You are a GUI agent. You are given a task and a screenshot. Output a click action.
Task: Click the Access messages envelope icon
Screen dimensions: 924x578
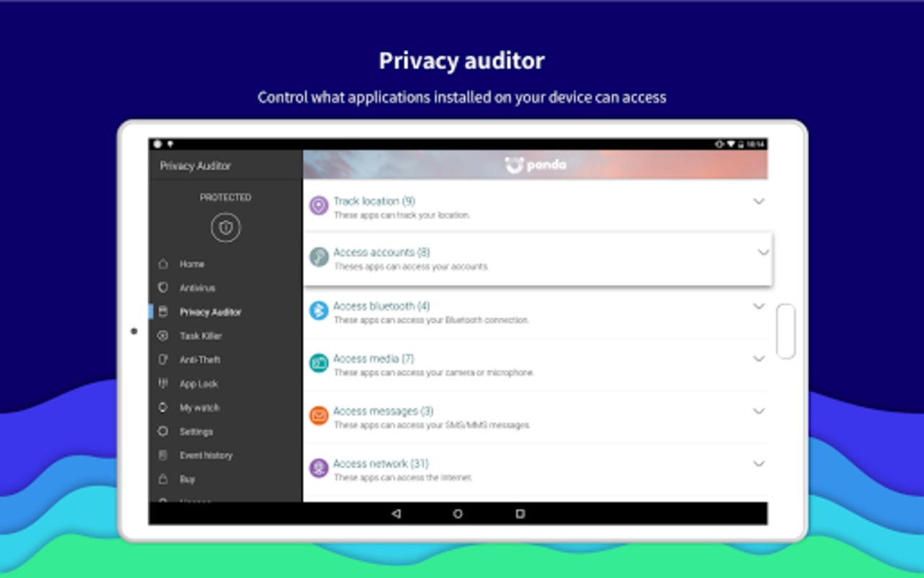[318, 416]
